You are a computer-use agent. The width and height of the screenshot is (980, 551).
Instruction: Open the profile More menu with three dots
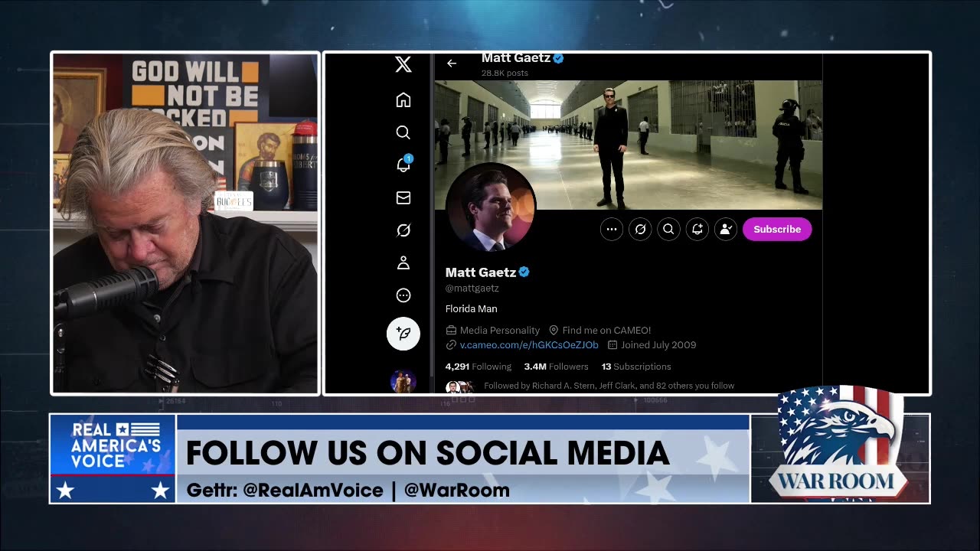[x=612, y=229]
